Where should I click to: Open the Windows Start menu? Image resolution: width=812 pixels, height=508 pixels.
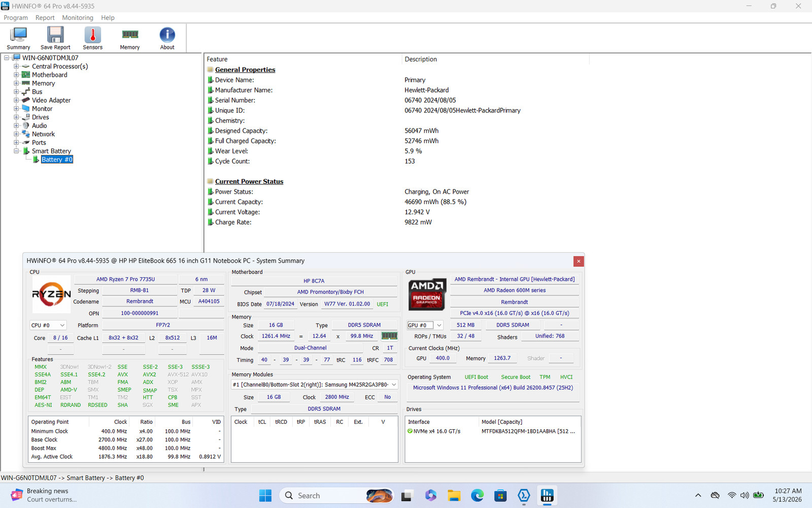265,495
